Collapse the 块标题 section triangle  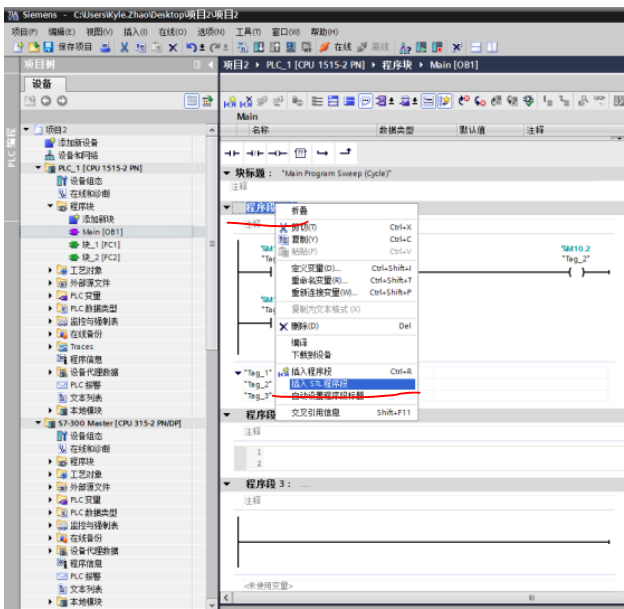[227, 173]
